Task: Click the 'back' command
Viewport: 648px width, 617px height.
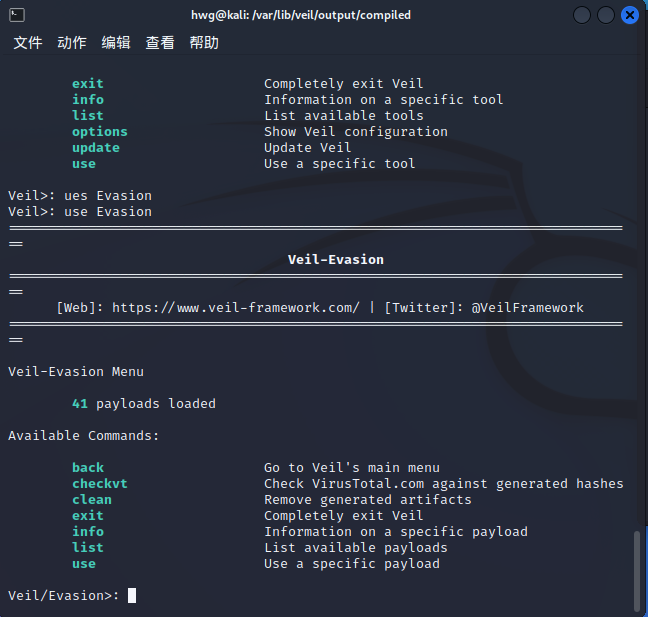Action: point(88,468)
